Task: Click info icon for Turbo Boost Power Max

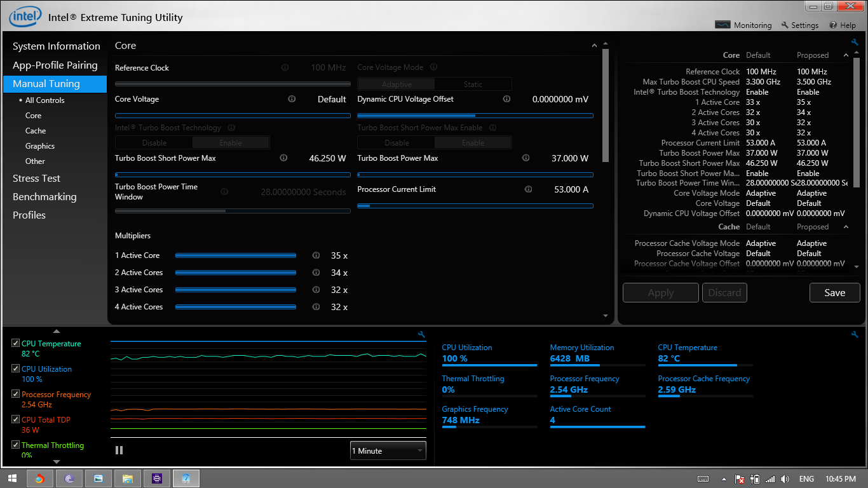Action: 526,158
